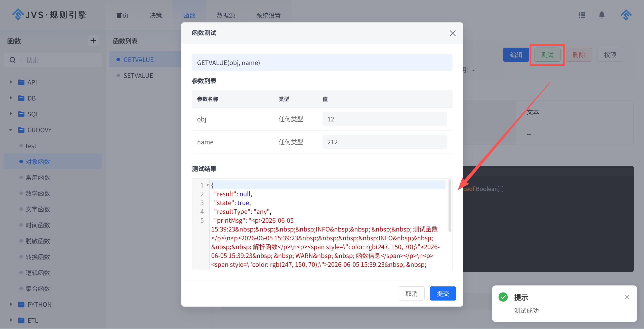Click the 参数名称 column header
This screenshot has width=644, height=329.
point(208,99)
